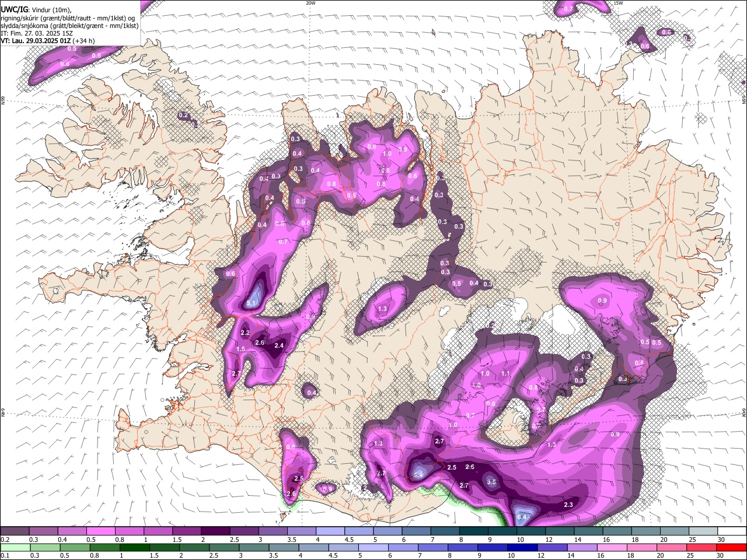Screen dimensions: 747x560
Task: Click the 2.3 value label on the map
Action: tap(568, 505)
